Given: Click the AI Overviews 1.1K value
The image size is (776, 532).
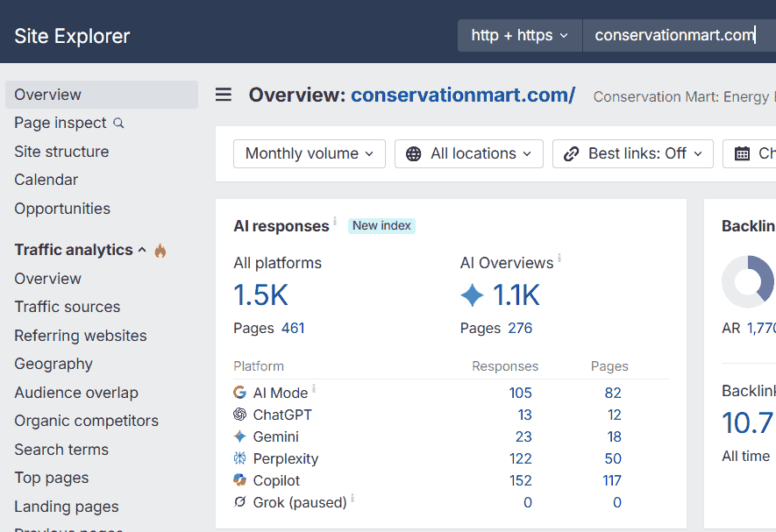Looking at the screenshot, I should tap(516, 295).
